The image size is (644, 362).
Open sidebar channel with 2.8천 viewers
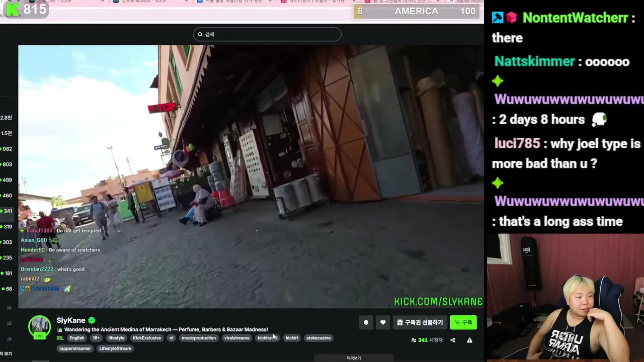coord(6,118)
